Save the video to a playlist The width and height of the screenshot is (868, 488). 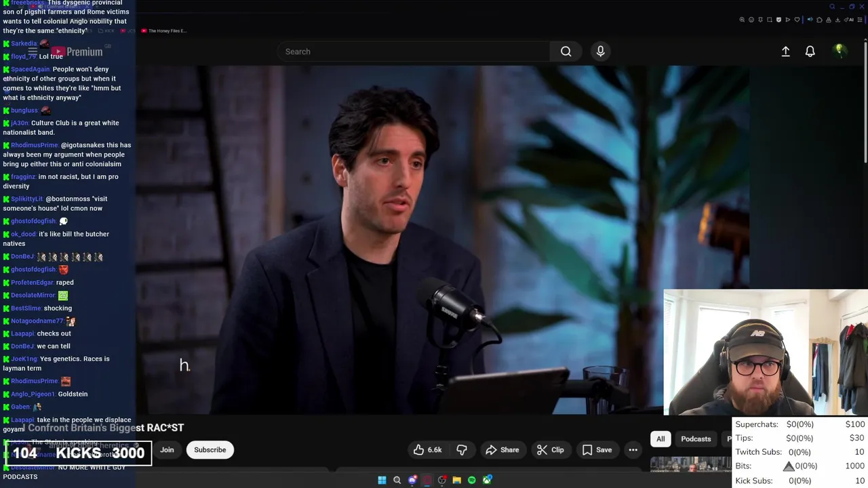pos(597,450)
